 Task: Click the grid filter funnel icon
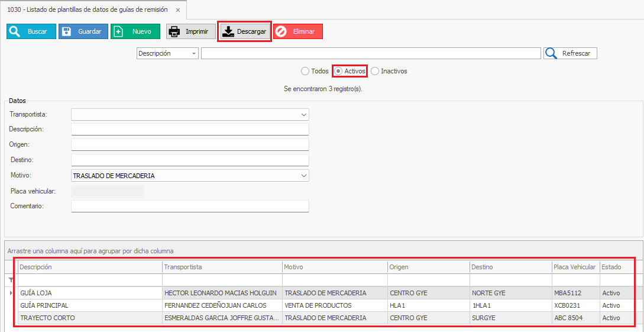point(11,280)
